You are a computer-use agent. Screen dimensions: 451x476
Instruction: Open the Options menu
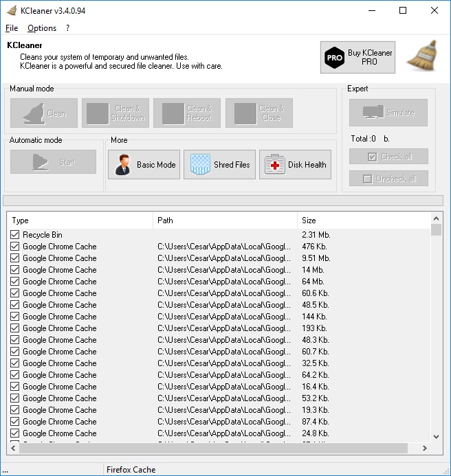tap(42, 28)
